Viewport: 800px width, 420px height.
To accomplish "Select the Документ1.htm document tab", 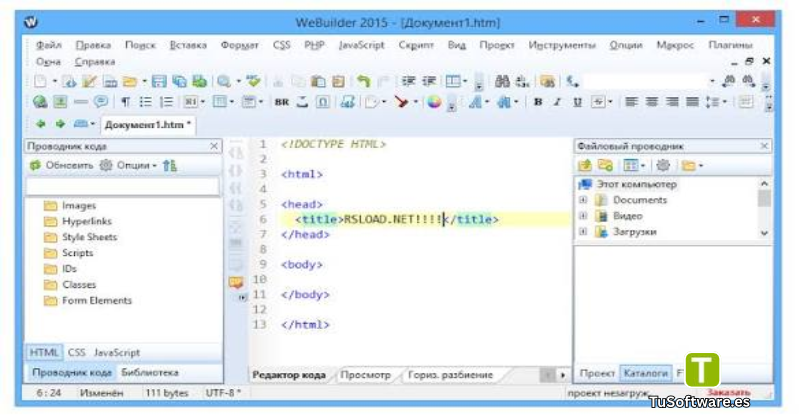I will (148, 125).
